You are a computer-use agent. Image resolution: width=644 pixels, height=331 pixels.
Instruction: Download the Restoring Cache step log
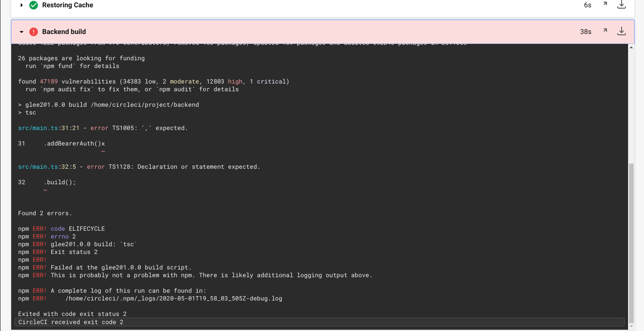621,5
